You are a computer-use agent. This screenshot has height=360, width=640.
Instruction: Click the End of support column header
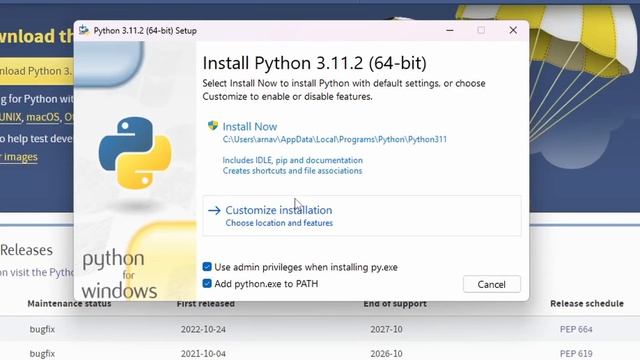point(395,304)
